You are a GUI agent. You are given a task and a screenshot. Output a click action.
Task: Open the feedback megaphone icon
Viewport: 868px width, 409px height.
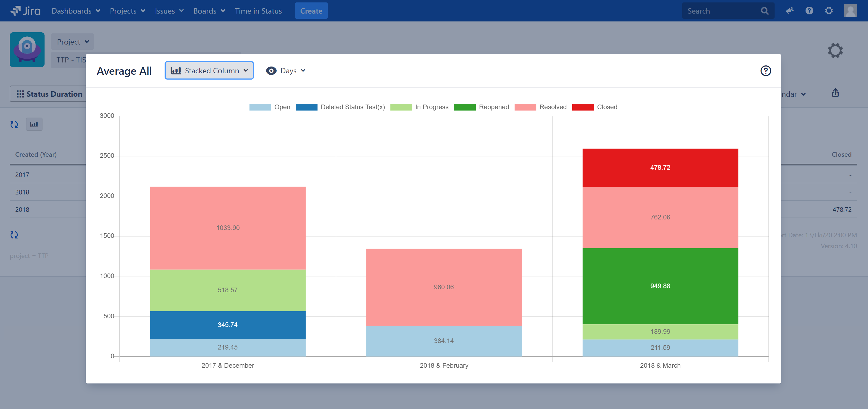790,11
